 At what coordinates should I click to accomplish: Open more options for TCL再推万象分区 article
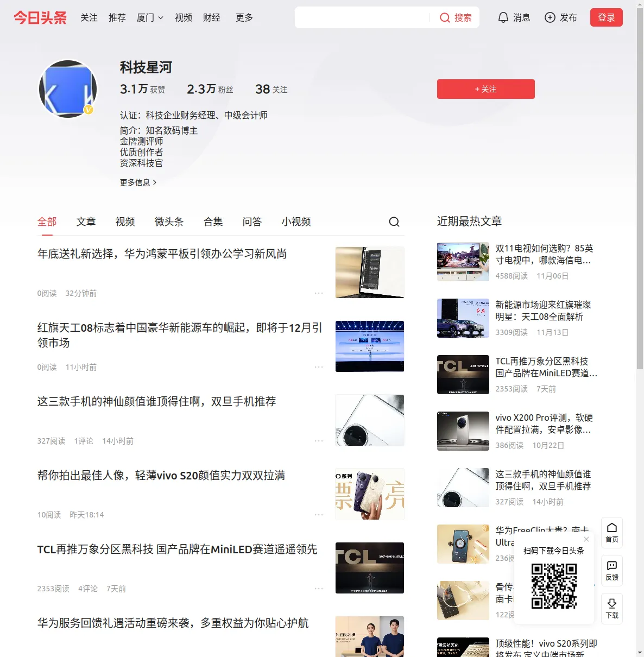(x=319, y=589)
